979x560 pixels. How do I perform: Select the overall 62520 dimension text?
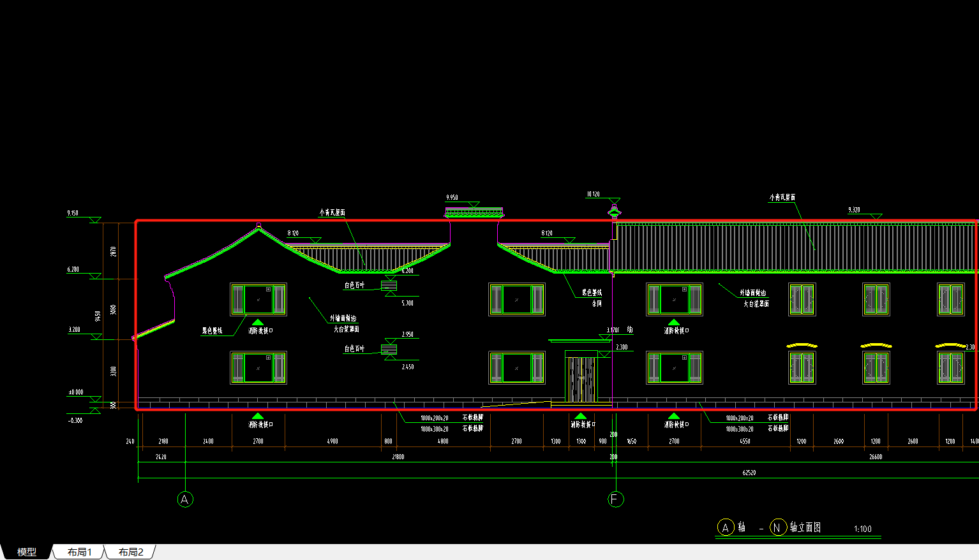749,473
